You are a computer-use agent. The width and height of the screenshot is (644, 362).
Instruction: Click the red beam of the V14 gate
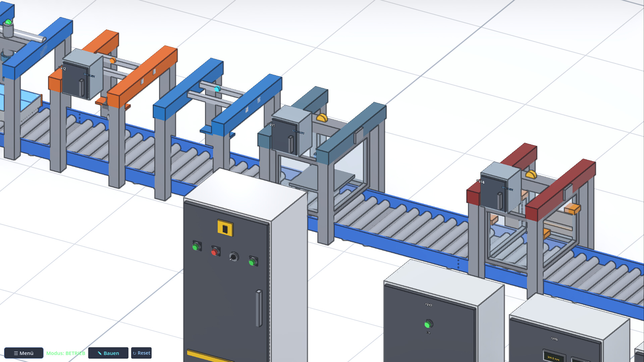click(x=560, y=190)
